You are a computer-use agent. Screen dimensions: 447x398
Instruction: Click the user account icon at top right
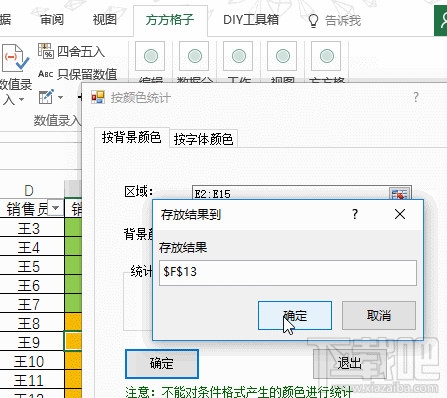441,21
